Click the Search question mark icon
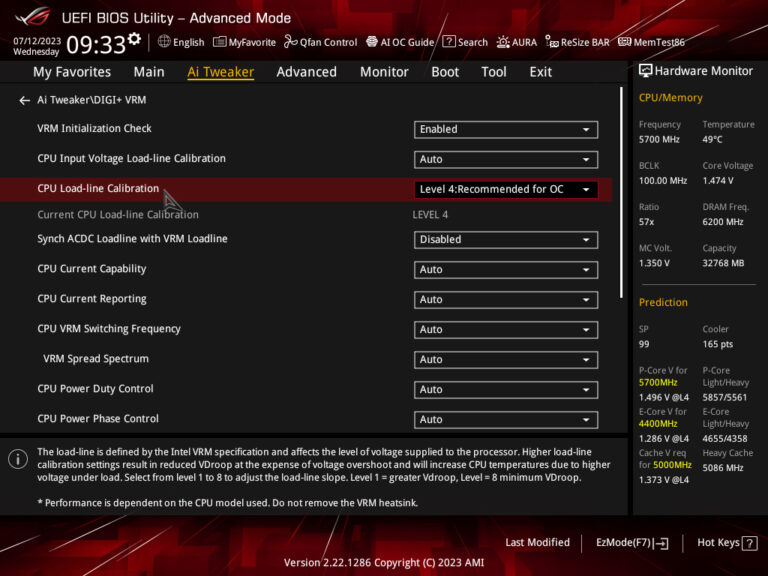The height and width of the screenshot is (576, 768). [450, 42]
